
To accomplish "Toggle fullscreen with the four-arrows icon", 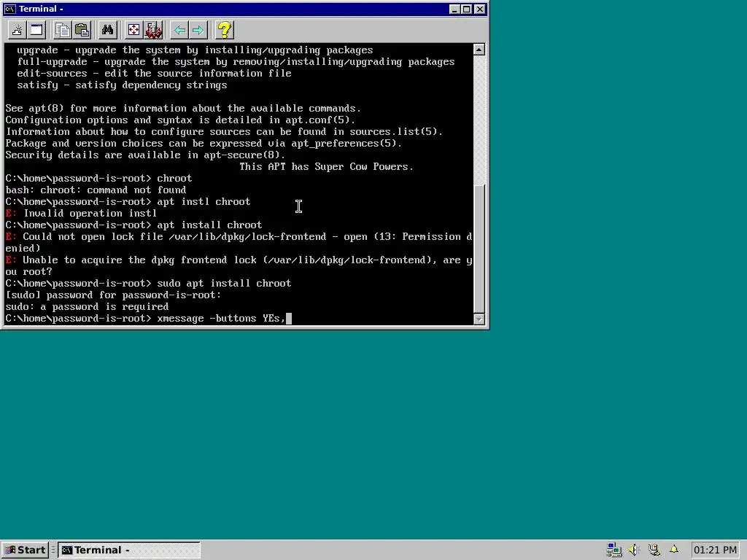I will (134, 31).
